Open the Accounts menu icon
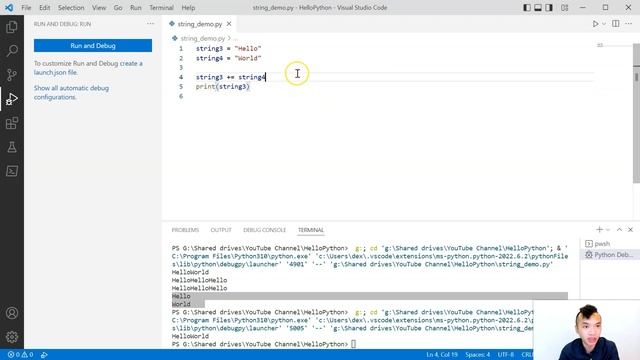Viewport: 640px width, 360px height. pos(12,313)
